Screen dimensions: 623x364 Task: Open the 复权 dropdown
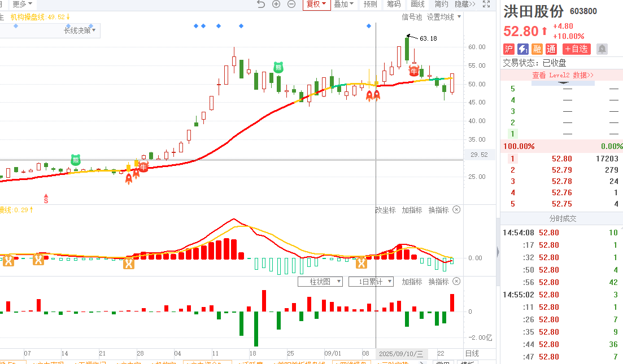point(316,5)
